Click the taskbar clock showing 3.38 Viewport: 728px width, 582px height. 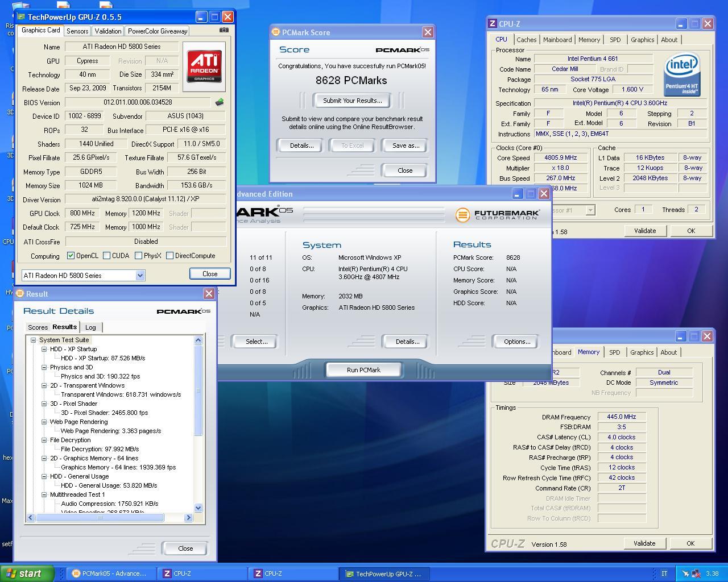[x=712, y=573]
